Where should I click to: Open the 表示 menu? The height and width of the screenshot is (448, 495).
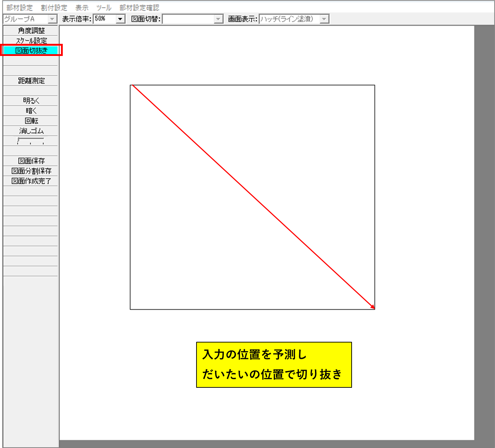[x=82, y=8]
